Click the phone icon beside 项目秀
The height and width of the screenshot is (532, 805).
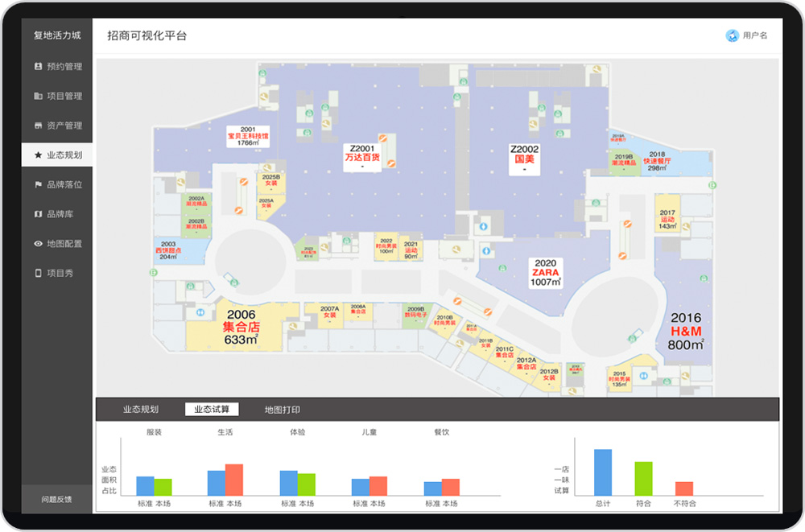(38, 274)
